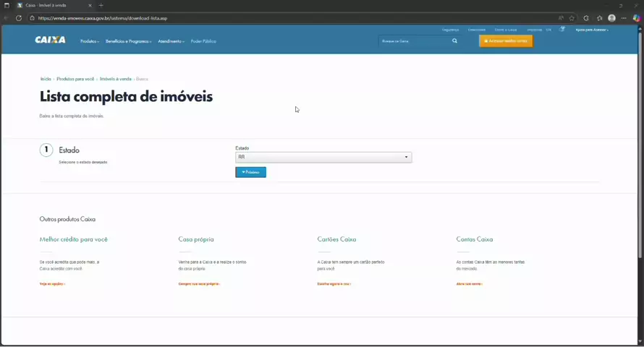
Task: Click the orange Acessar minha conta button
Action: tap(506, 41)
